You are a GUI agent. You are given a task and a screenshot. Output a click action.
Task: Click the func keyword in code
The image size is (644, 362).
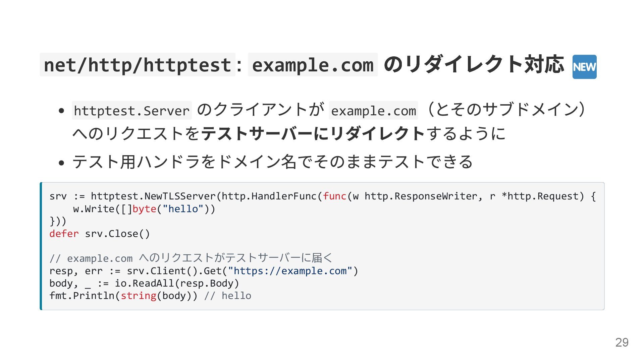tap(334, 196)
